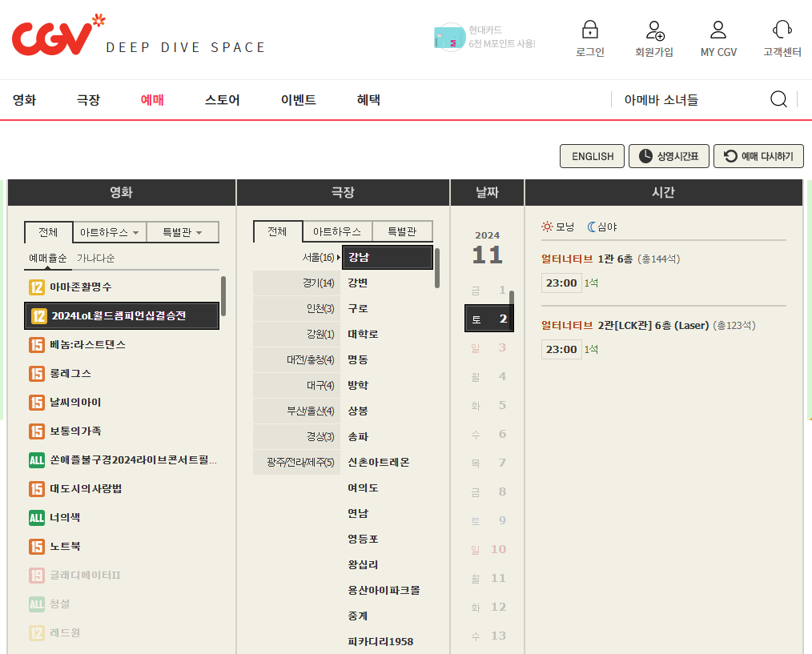Select the 23:00 showtime in 얼터너티브 1관

(561, 282)
